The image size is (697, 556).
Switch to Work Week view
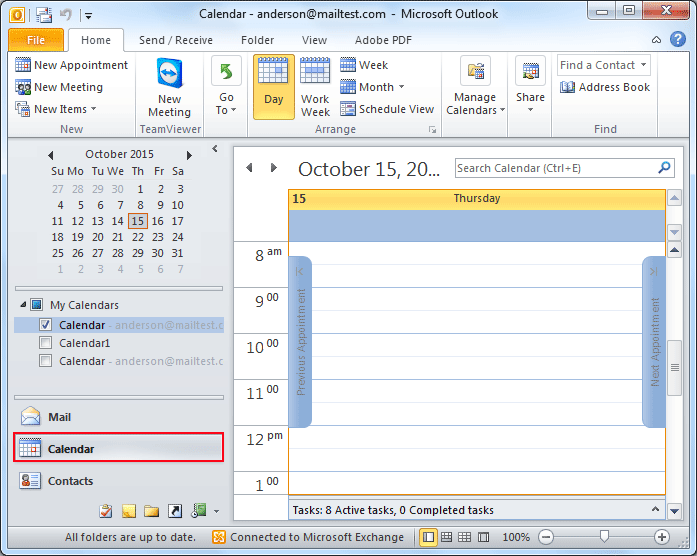click(x=315, y=87)
